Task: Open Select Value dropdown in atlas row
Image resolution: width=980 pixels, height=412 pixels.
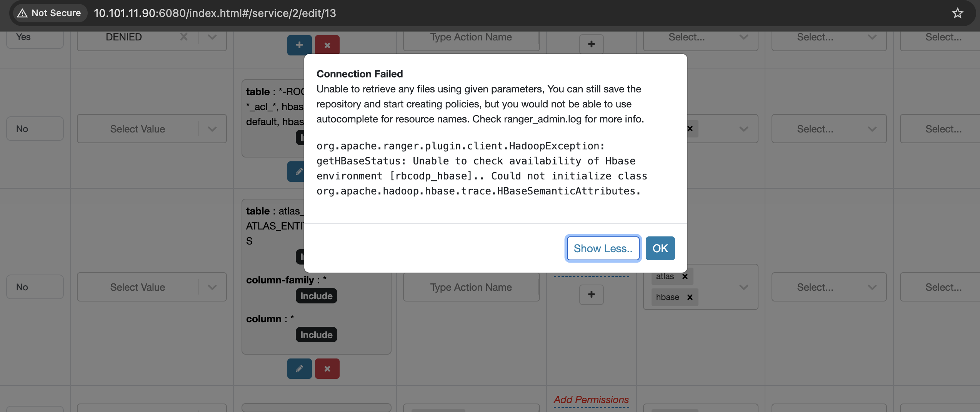Action: click(152, 287)
